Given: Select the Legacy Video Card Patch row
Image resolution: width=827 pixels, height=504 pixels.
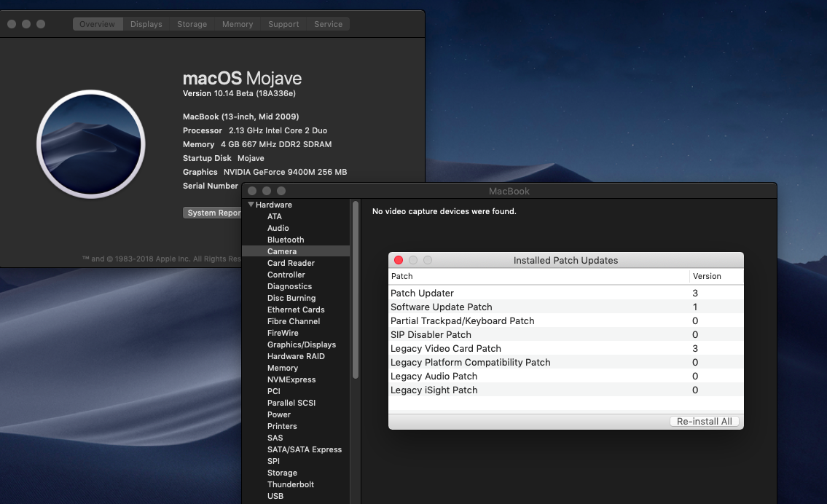Looking at the screenshot, I should click(x=566, y=348).
